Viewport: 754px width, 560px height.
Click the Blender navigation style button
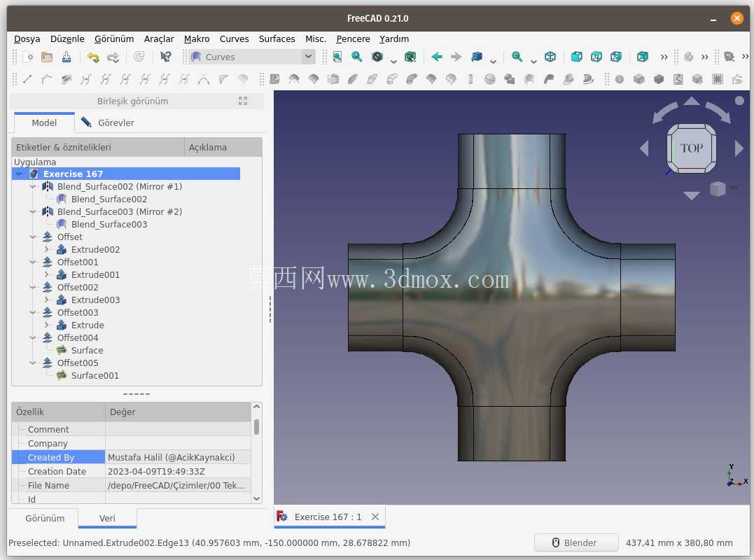pos(575,542)
